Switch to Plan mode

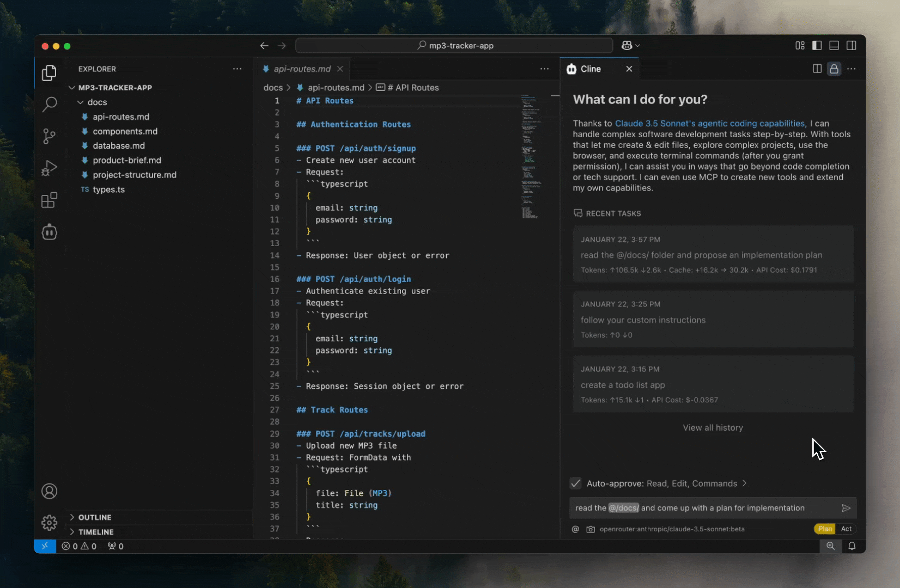click(x=825, y=529)
